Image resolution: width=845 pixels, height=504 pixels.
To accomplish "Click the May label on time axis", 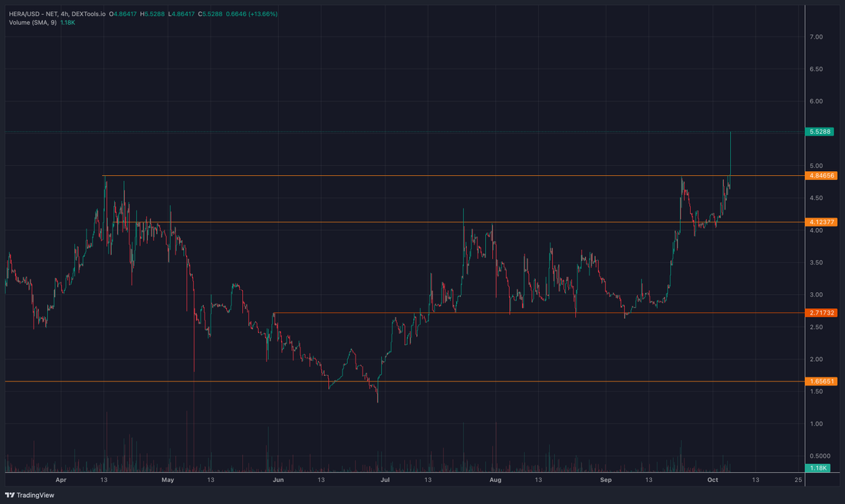I will click(x=168, y=479).
